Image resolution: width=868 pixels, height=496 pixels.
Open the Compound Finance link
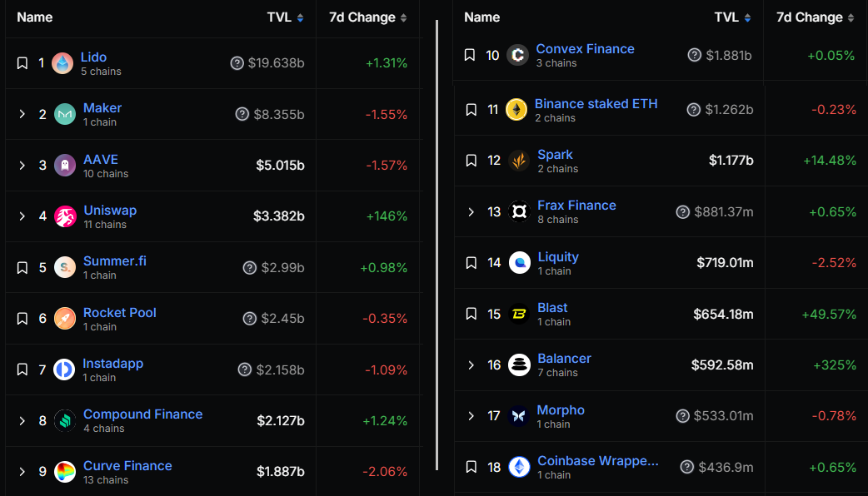point(142,414)
